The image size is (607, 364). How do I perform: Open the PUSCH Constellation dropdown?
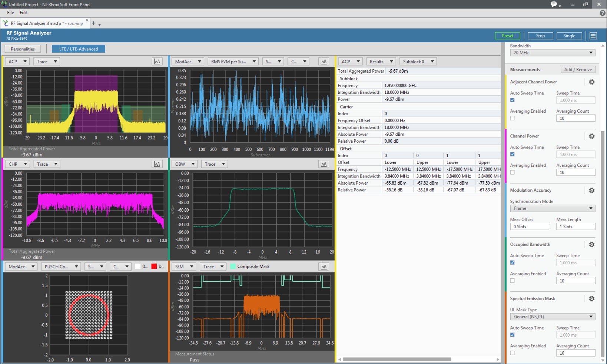click(x=61, y=267)
